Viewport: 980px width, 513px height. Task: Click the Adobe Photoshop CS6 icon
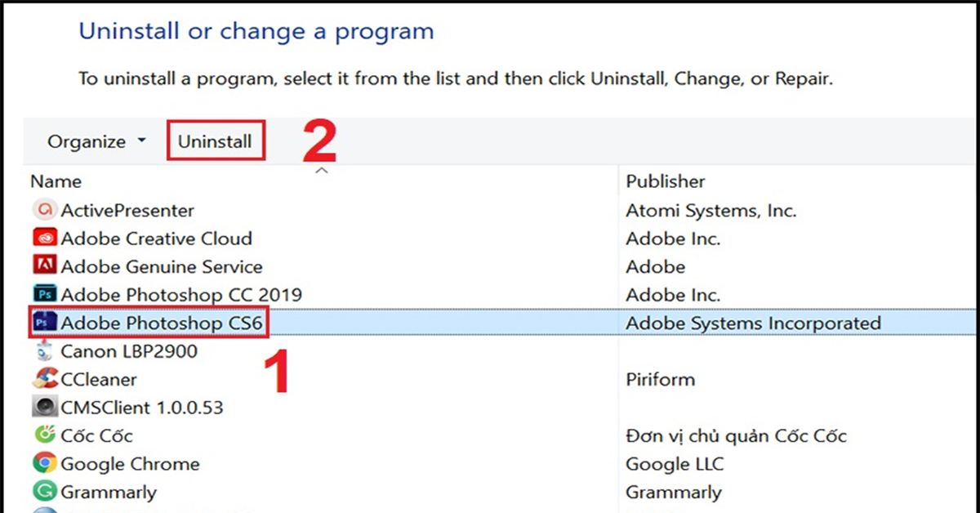pyautogui.click(x=44, y=323)
